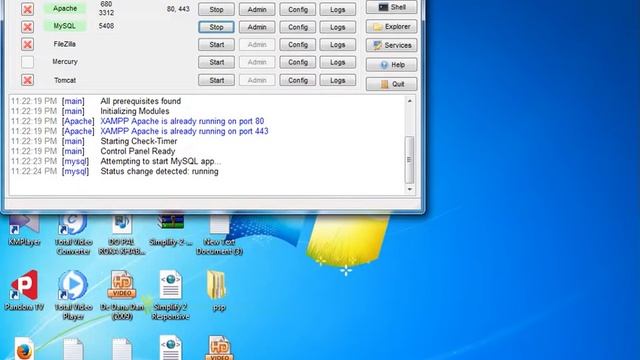Start the Tomcat module
This screenshot has height=360, width=640.
point(216,80)
